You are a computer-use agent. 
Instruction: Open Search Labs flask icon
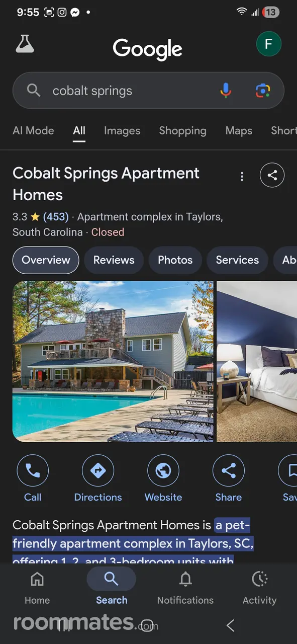[25, 44]
